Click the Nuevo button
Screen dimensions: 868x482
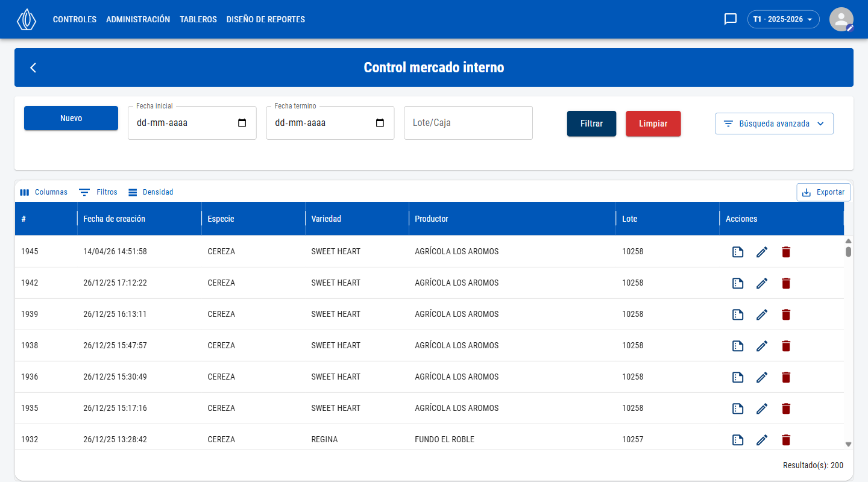[x=71, y=118]
